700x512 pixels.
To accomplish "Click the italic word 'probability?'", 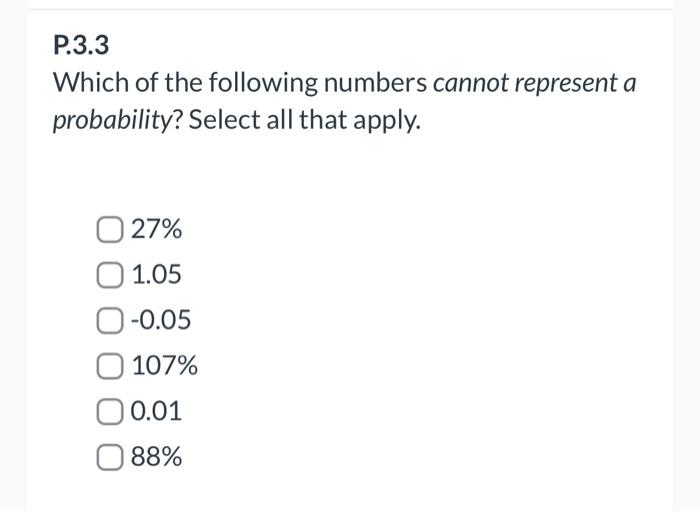I will click(117, 121).
